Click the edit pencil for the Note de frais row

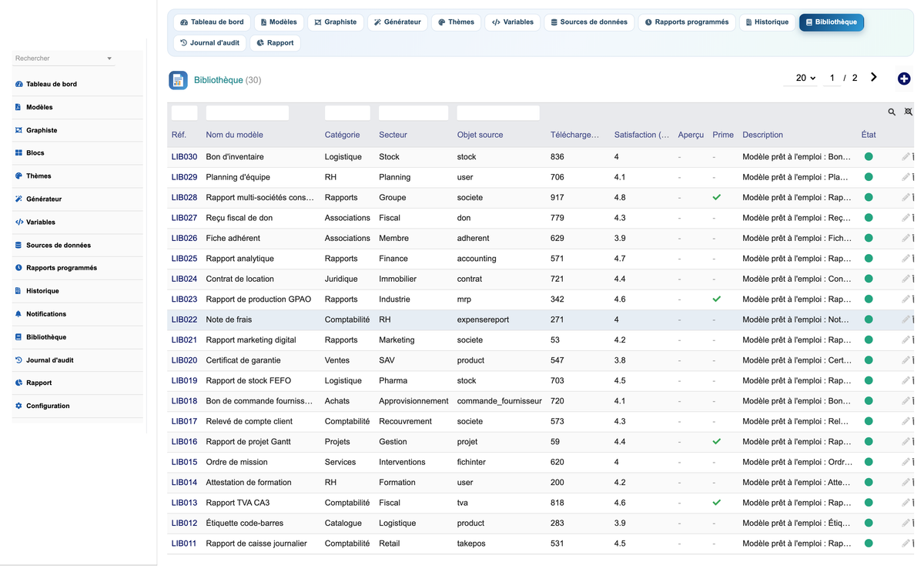(x=906, y=319)
